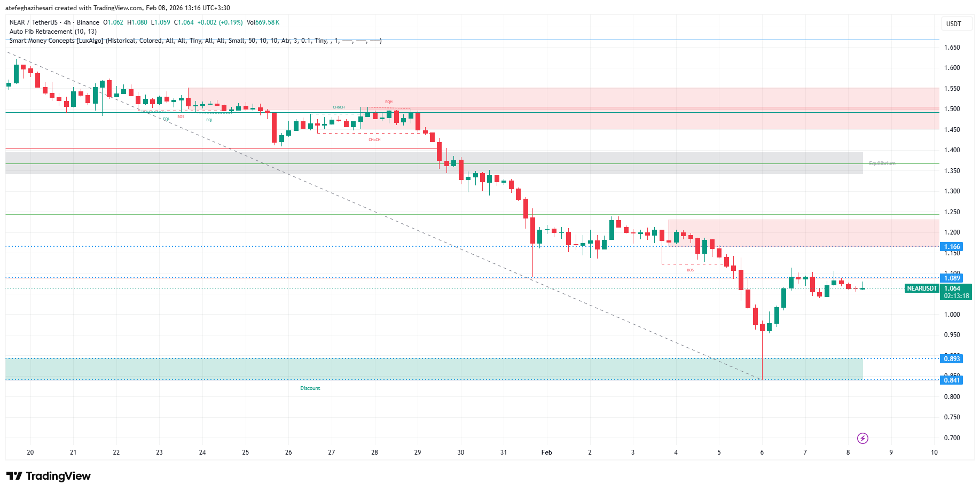Click the Equilibrium text label

click(882, 163)
